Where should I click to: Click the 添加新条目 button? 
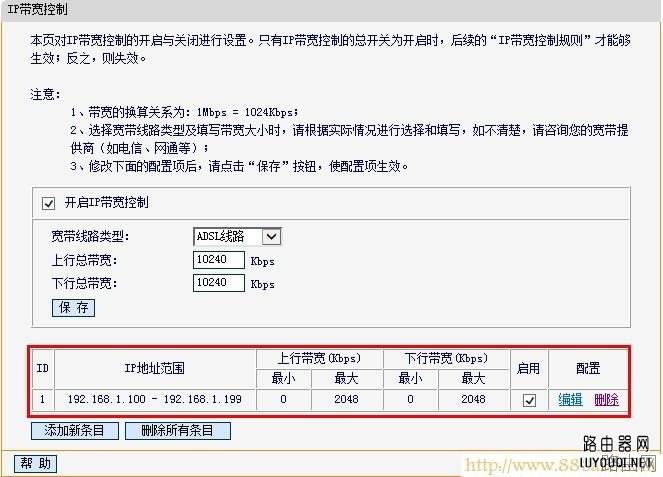pos(74,430)
